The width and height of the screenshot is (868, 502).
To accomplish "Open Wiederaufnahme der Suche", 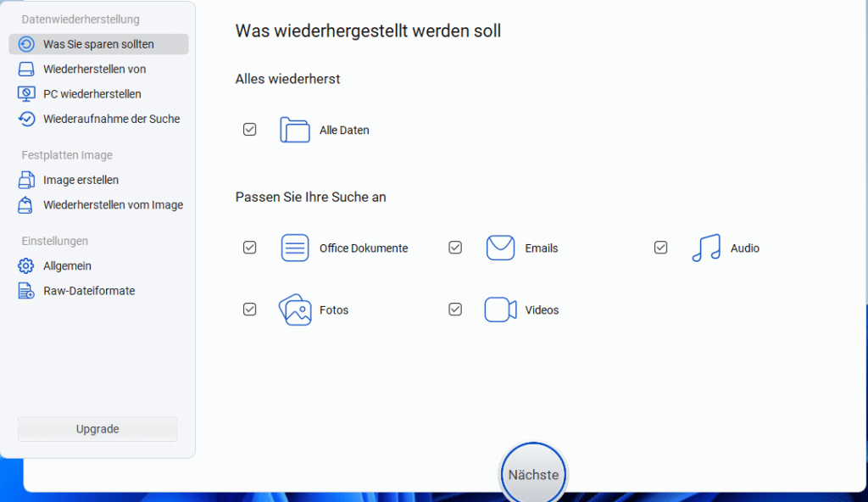I will click(111, 119).
